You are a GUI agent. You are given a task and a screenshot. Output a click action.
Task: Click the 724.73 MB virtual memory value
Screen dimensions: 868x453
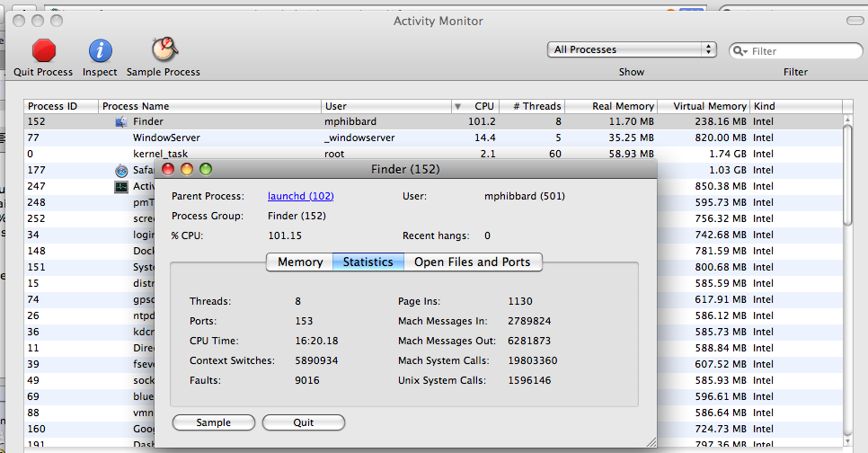(721, 430)
